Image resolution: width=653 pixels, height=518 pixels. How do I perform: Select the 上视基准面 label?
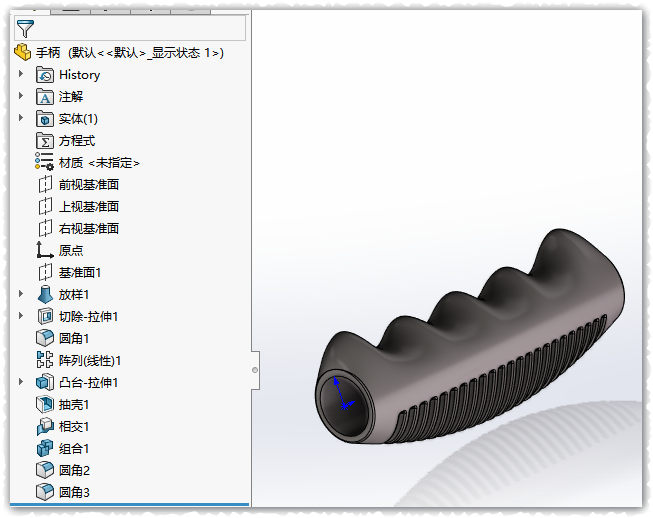tap(89, 207)
